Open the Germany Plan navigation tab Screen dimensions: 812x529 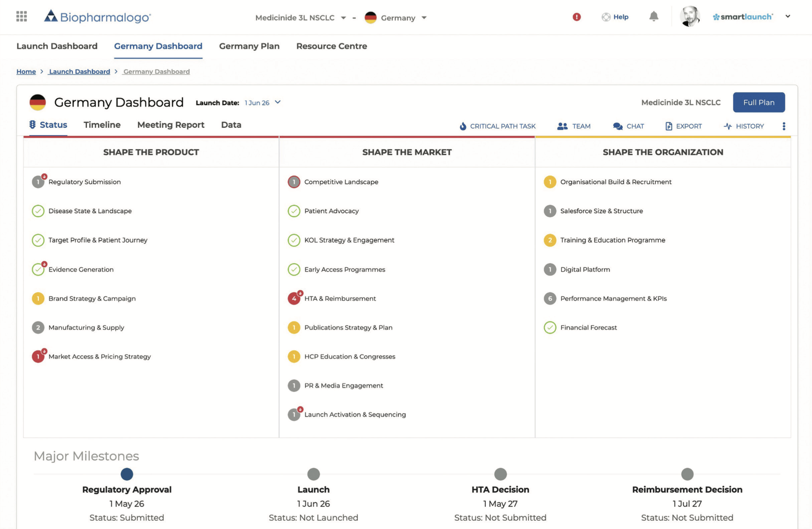point(249,46)
